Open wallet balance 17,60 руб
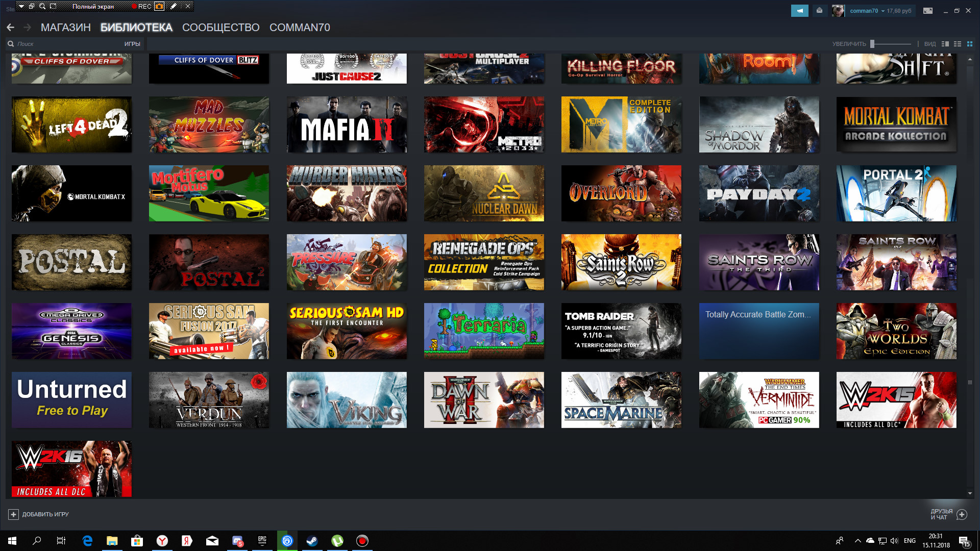This screenshot has height=551, width=980. point(899,11)
